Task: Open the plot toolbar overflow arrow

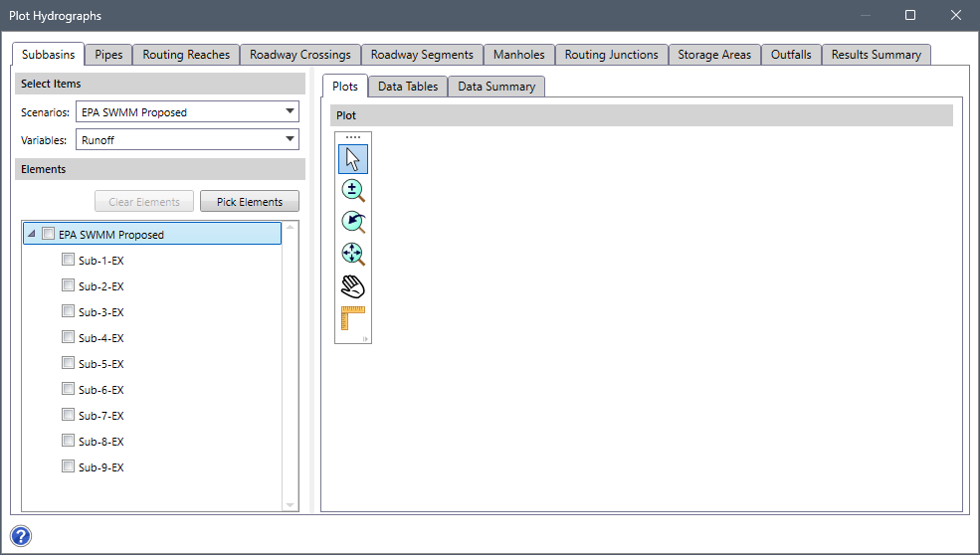Action: click(365, 339)
